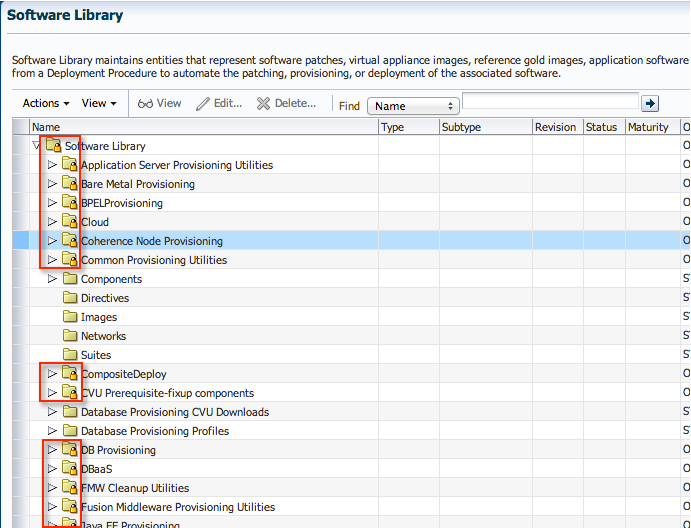The height and width of the screenshot is (528, 691).
Task: Select the Coherence Node Provisioning row
Action: click(x=151, y=241)
